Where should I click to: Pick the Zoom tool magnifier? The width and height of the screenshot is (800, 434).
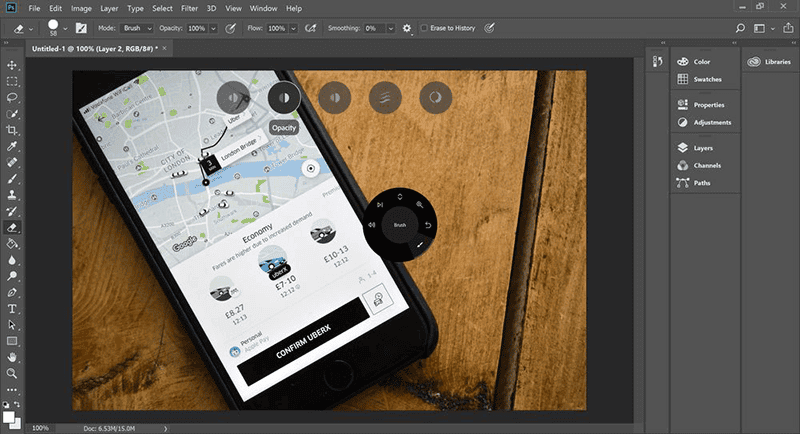[12, 372]
